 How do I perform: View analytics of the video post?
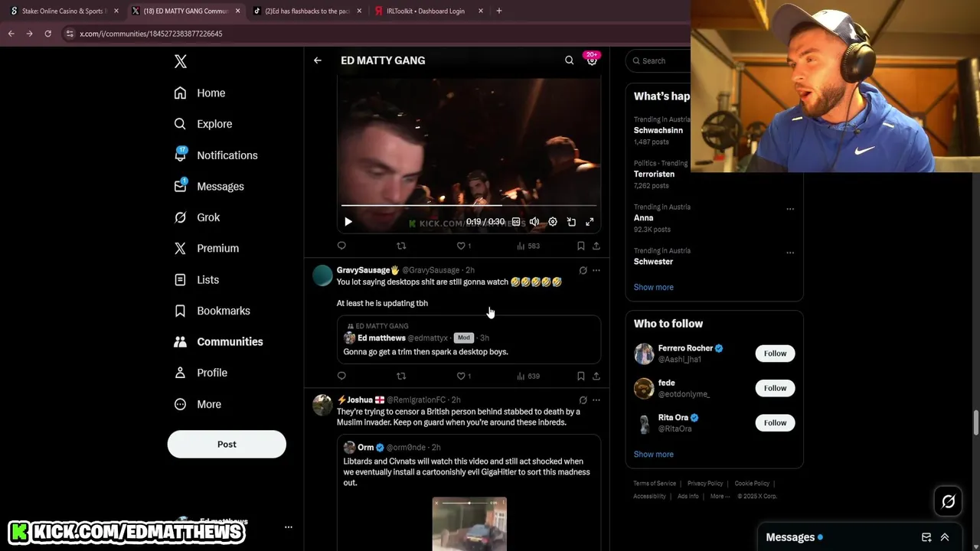coord(528,246)
